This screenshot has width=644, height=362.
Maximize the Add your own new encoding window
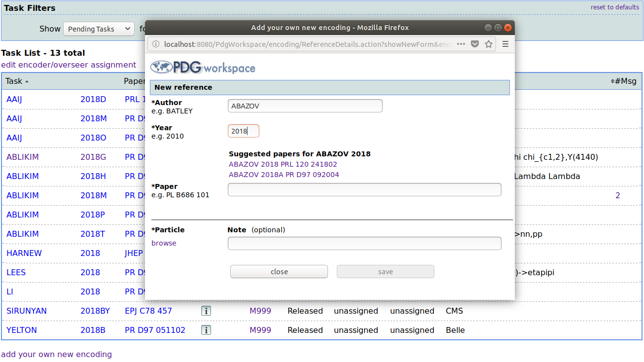tap(498, 28)
